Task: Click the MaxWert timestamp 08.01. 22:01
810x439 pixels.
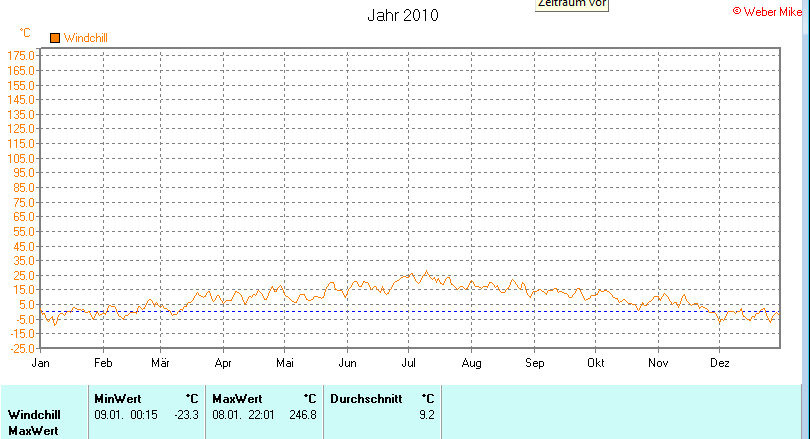Action: click(243, 415)
